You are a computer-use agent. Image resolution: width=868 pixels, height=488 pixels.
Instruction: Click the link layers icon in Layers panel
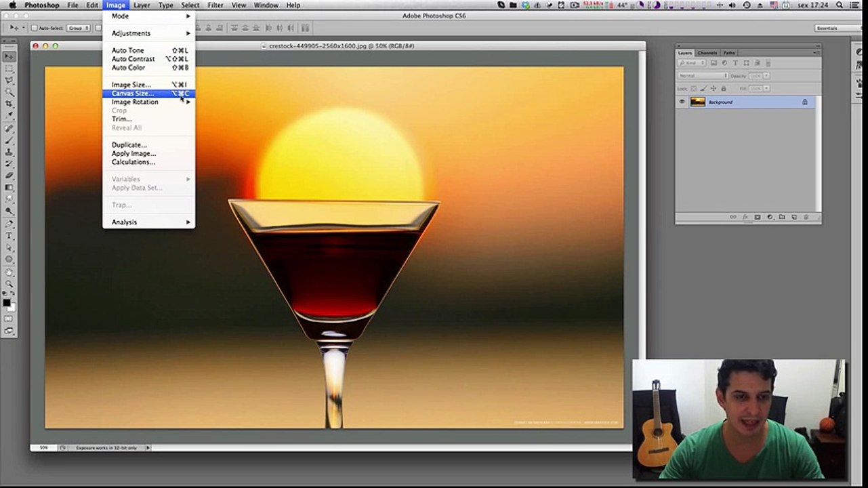tap(733, 216)
